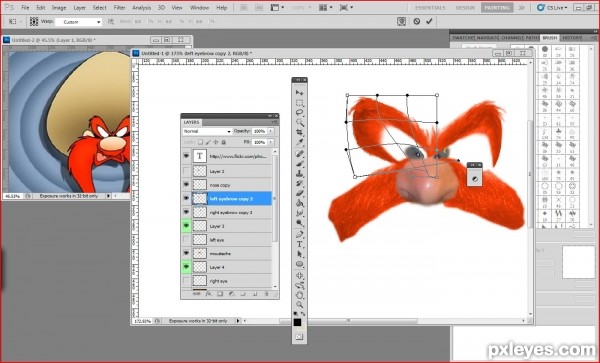This screenshot has width=600, height=363.
Task: Click the foreground color swatch in the toolbox
Action: point(297,322)
